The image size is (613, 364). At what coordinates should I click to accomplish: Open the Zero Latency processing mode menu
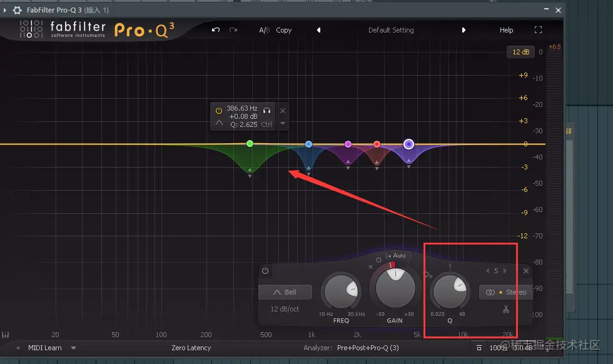click(x=191, y=348)
